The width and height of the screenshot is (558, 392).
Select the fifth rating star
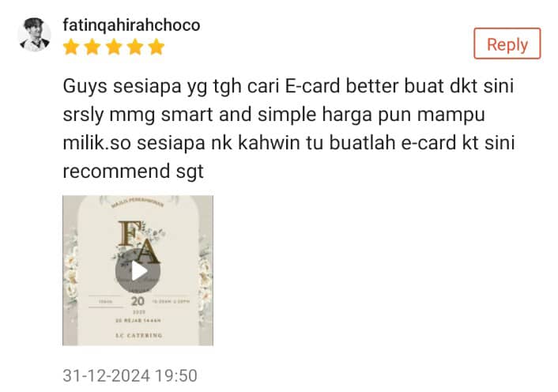click(x=156, y=47)
